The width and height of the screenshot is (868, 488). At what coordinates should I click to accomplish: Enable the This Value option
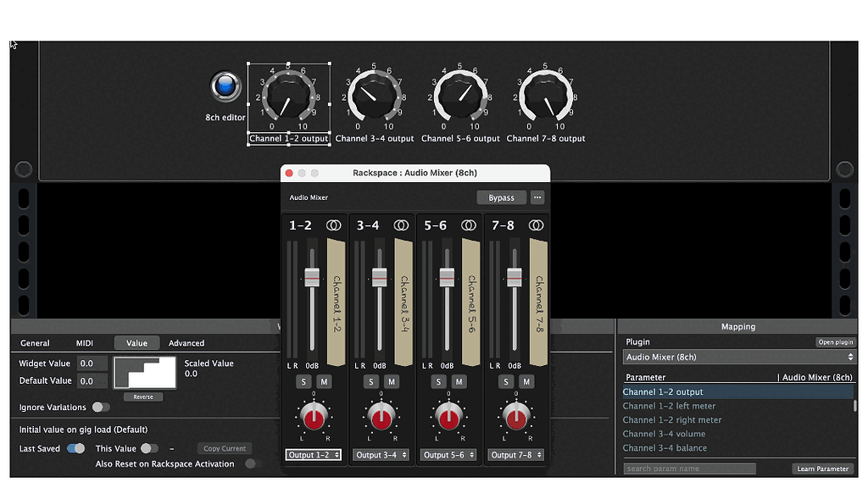(150, 448)
